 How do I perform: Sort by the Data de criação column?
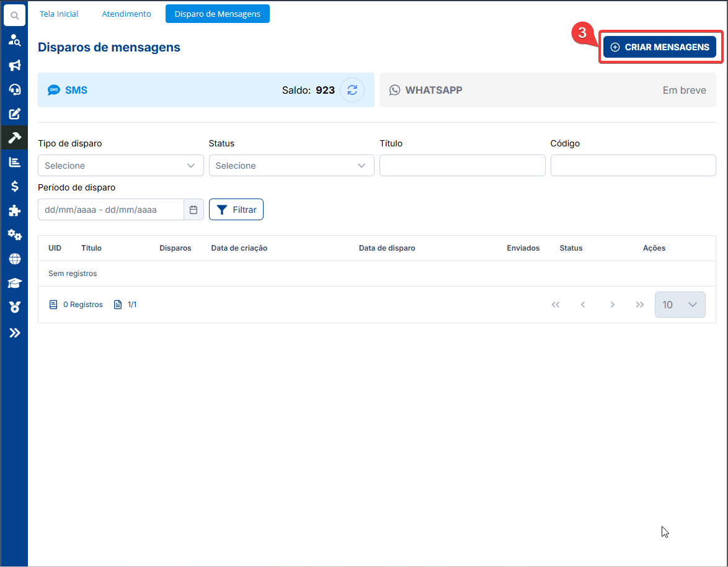239,248
